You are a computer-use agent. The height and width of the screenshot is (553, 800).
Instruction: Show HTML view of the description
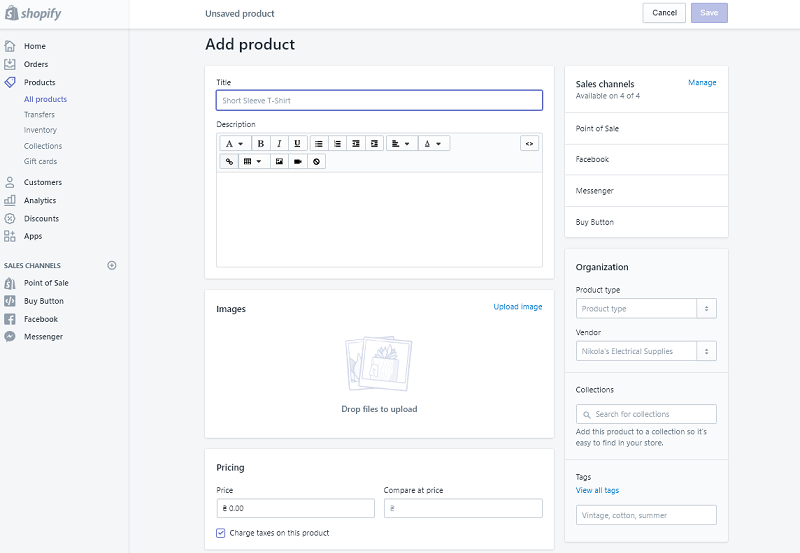pyautogui.click(x=530, y=144)
